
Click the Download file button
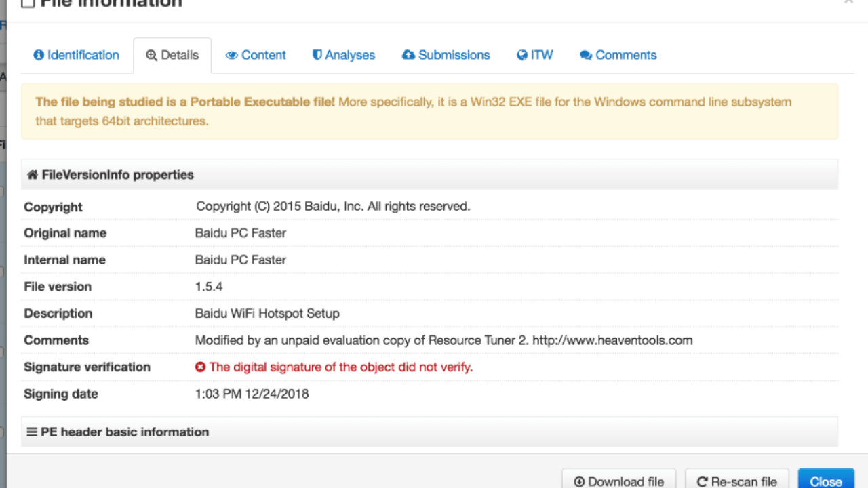[618, 480]
